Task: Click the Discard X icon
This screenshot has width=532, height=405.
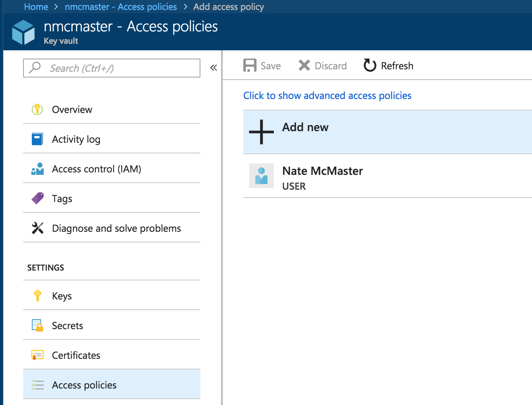Action: pos(304,65)
